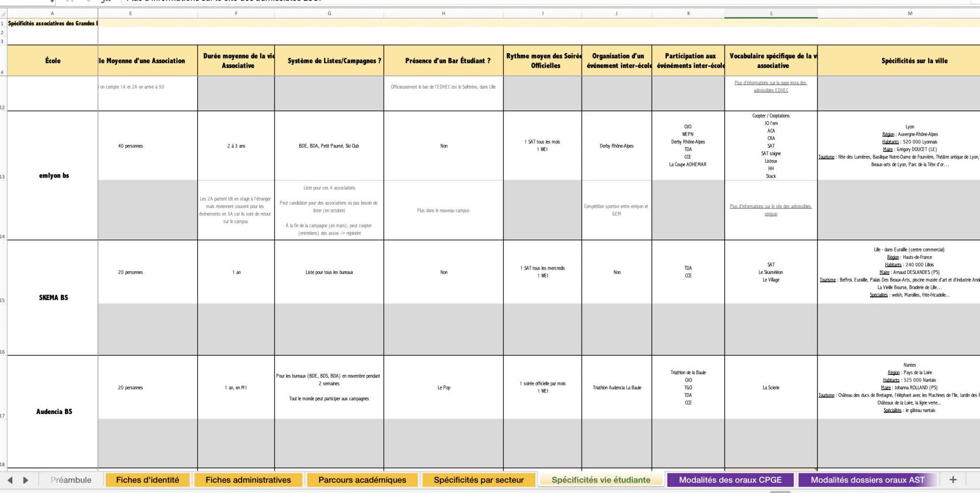The image size is (980, 493).
Task: Follow the EDHEC admissibles insta page link
Action: (771, 87)
